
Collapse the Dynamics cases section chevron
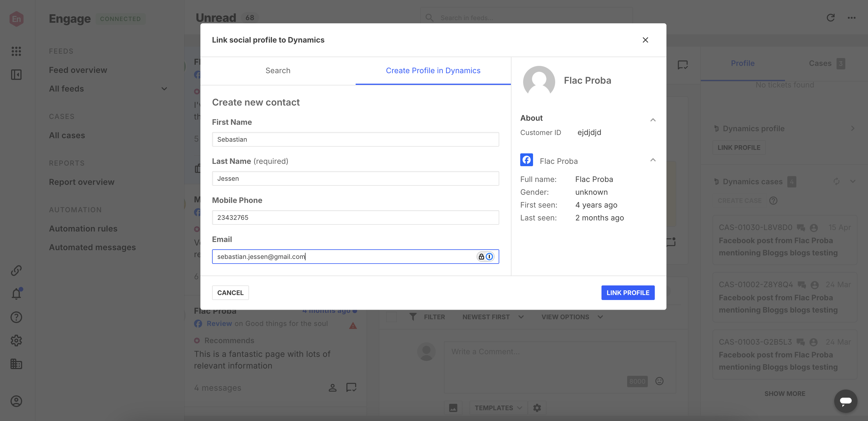pos(853,181)
